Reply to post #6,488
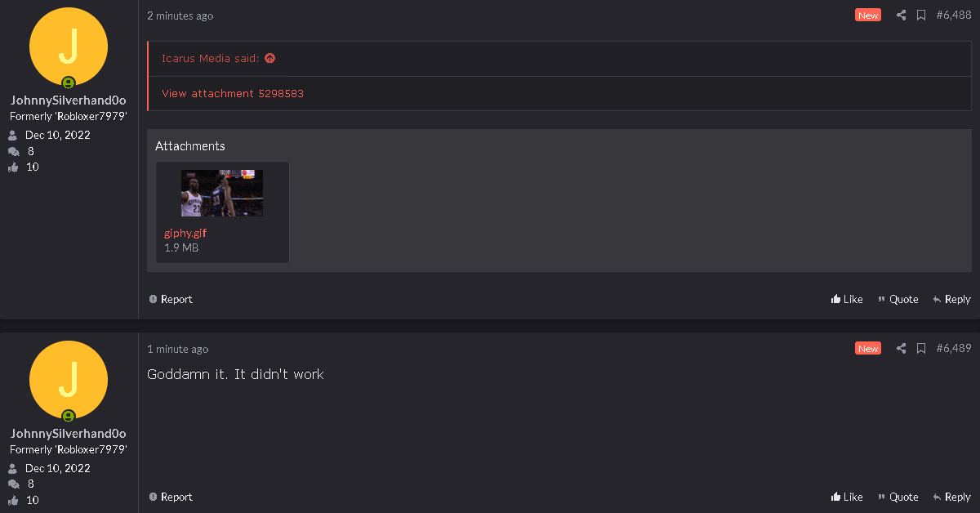 (951, 299)
